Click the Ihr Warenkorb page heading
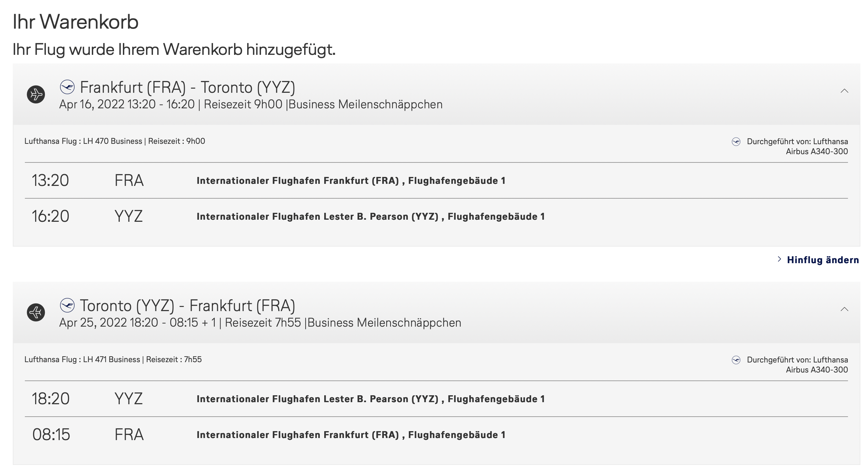The image size is (868, 467). (76, 22)
